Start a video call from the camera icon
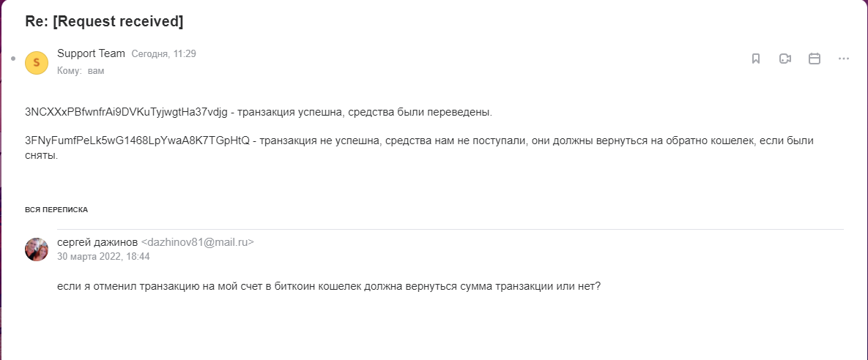 (785, 59)
